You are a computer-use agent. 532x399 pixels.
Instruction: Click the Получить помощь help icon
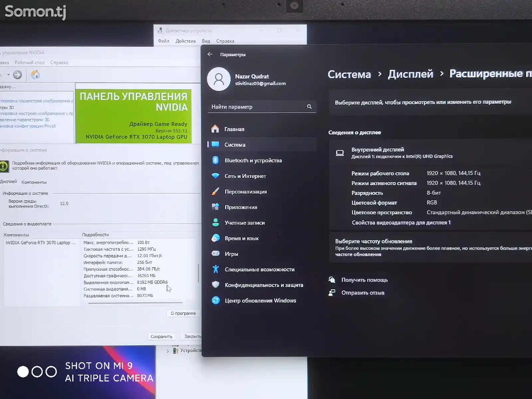(x=332, y=280)
